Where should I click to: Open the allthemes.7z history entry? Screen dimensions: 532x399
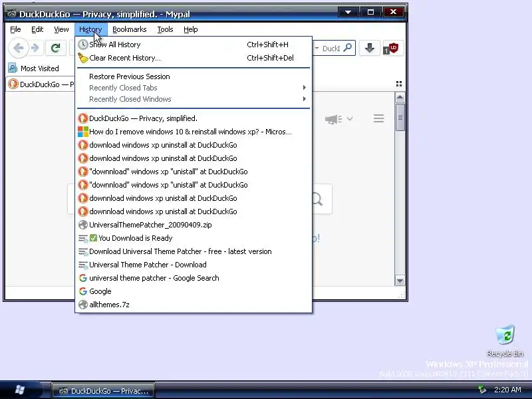(x=194, y=305)
